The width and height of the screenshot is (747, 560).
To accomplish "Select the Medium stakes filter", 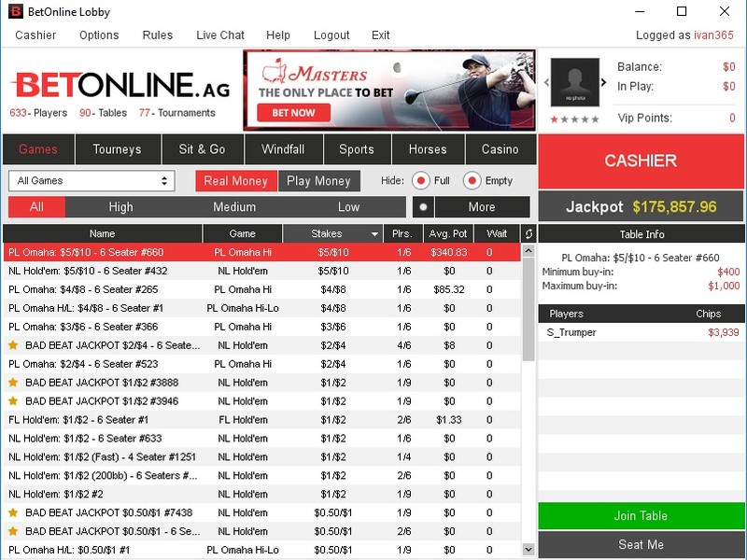I will (x=234, y=207).
